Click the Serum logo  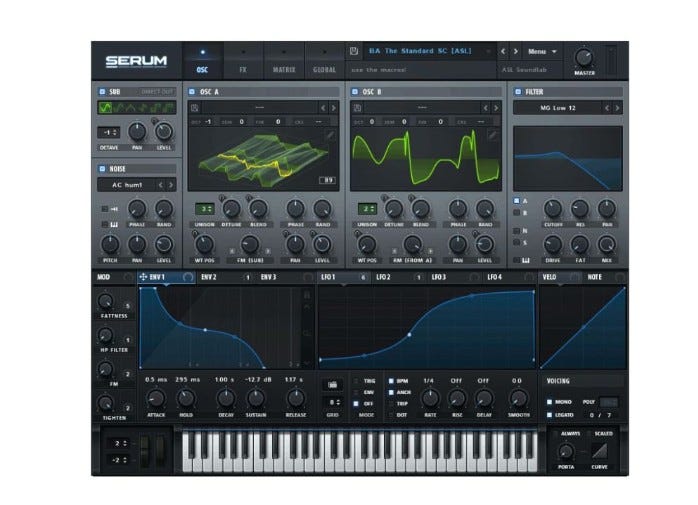[136, 61]
